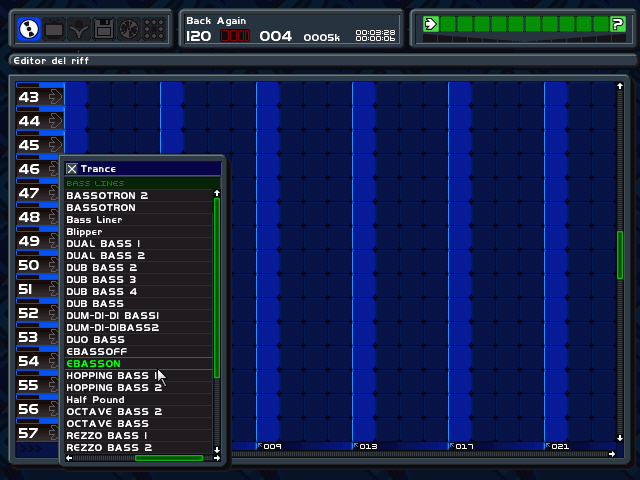Select row number 50 label

(x=29, y=265)
